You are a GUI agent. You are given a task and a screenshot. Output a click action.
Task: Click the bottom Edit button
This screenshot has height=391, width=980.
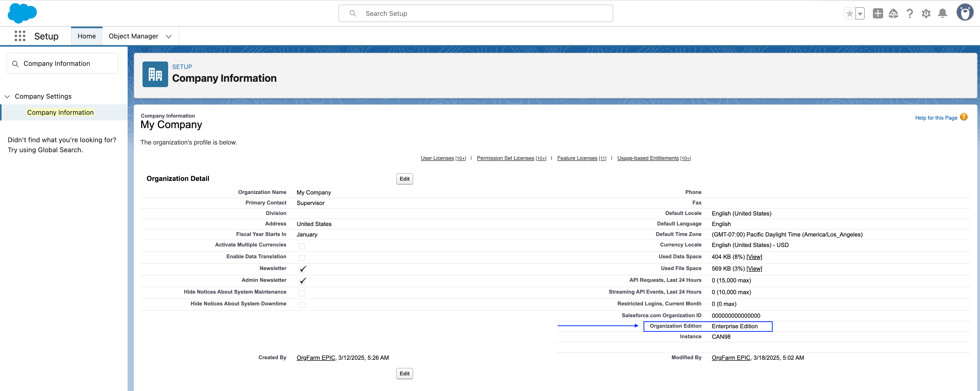pos(404,374)
